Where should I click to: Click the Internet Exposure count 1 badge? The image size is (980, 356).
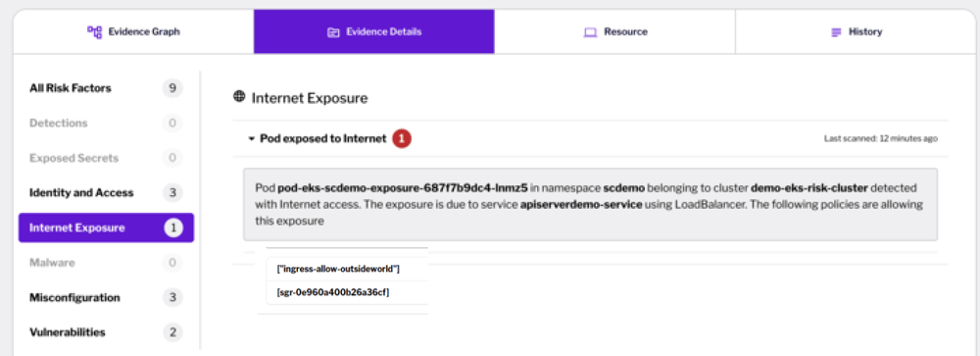point(173,228)
